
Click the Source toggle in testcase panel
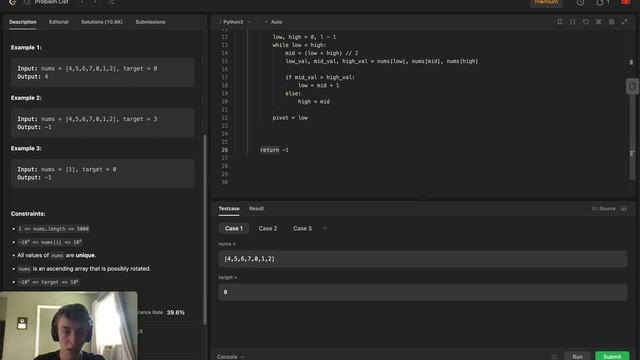(604, 209)
